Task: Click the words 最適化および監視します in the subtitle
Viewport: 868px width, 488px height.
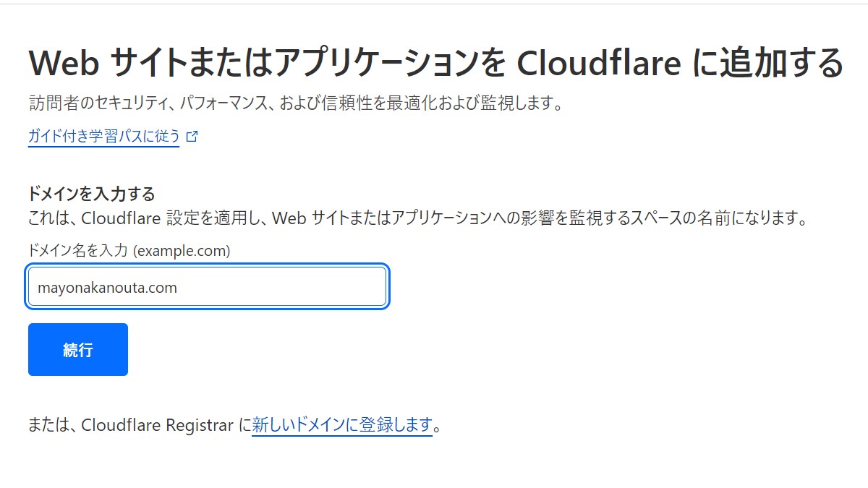Action: (472, 103)
